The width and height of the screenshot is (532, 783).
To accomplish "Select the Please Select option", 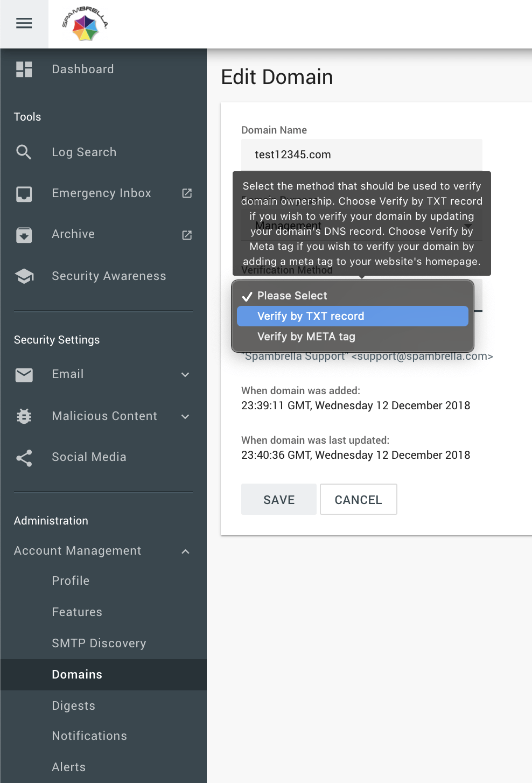I will (x=353, y=296).
